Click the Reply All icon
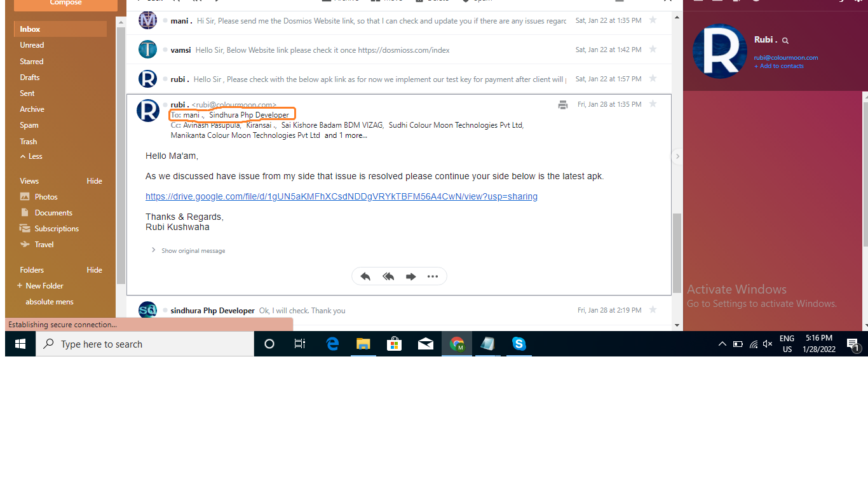The width and height of the screenshot is (868, 488). [388, 276]
